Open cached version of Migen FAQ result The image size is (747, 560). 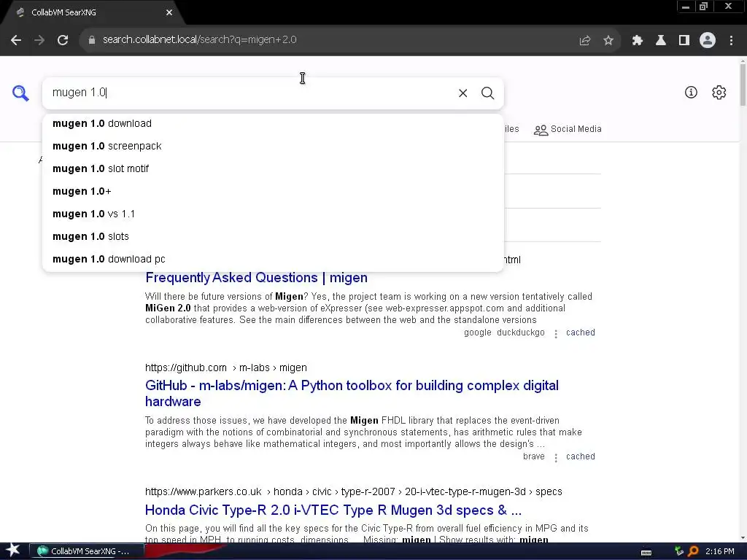point(580,332)
